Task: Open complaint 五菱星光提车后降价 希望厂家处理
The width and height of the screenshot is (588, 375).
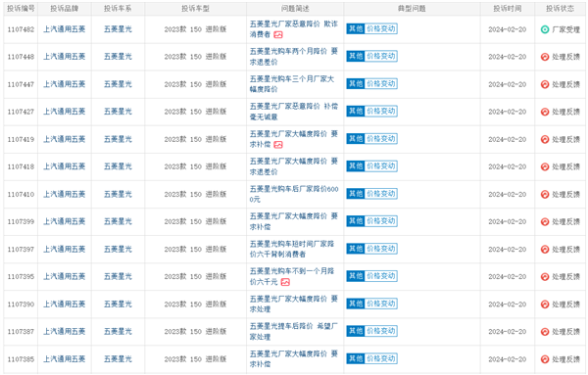Action: (x=294, y=331)
